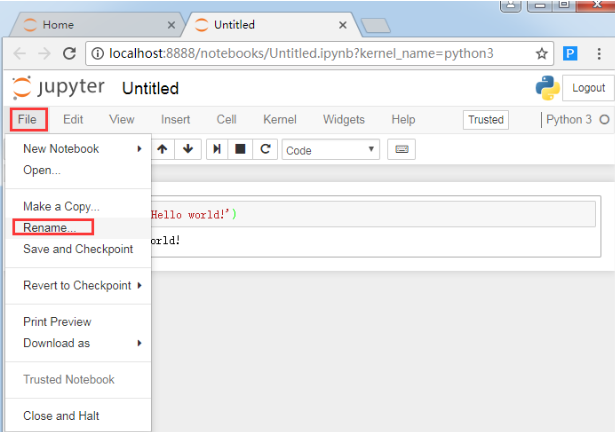Open the cell type Code dropdown
Screen dimensions: 615x432
pos(331,149)
